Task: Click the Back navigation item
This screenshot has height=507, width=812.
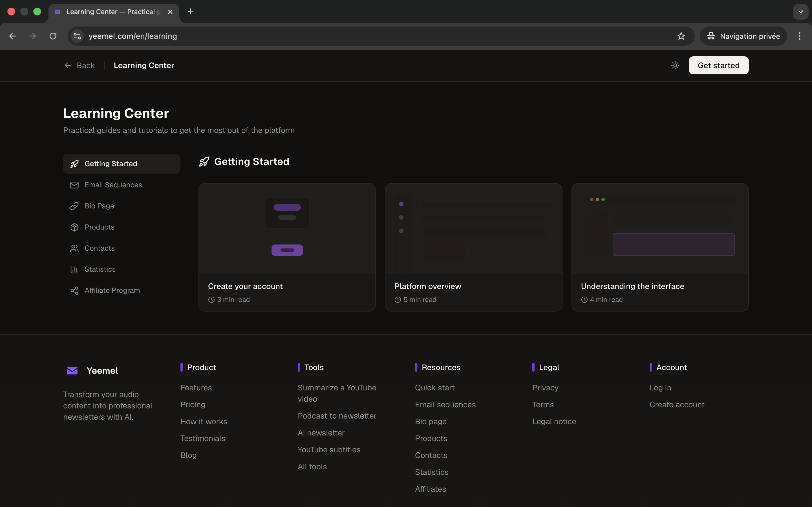Action: pos(80,65)
